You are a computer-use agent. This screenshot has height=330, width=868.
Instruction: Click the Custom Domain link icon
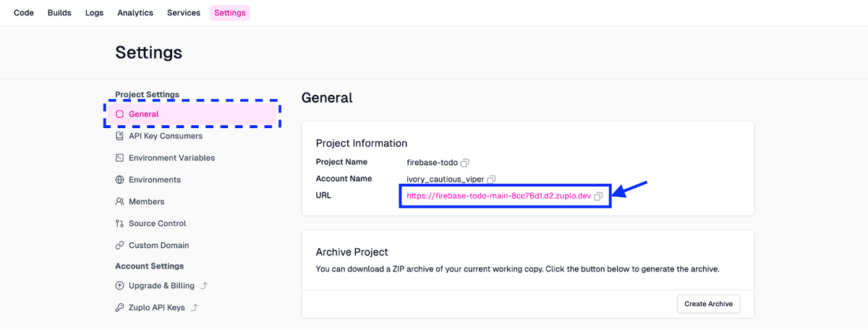(x=120, y=245)
